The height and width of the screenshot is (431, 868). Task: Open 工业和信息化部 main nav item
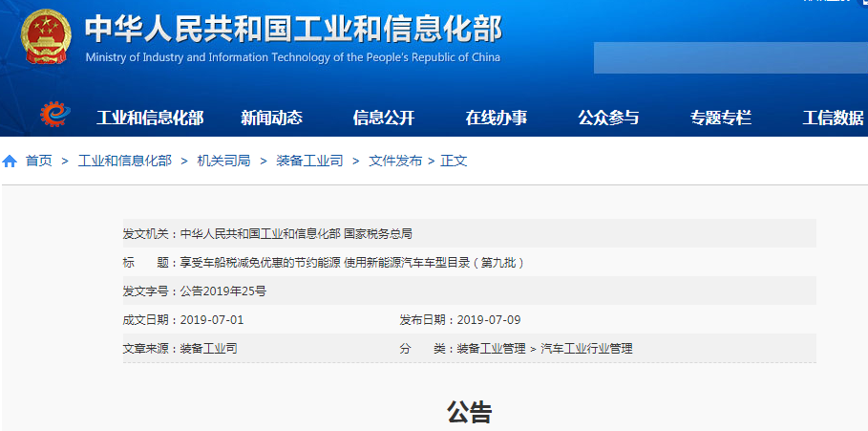pyautogui.click(x=150, y=118)
